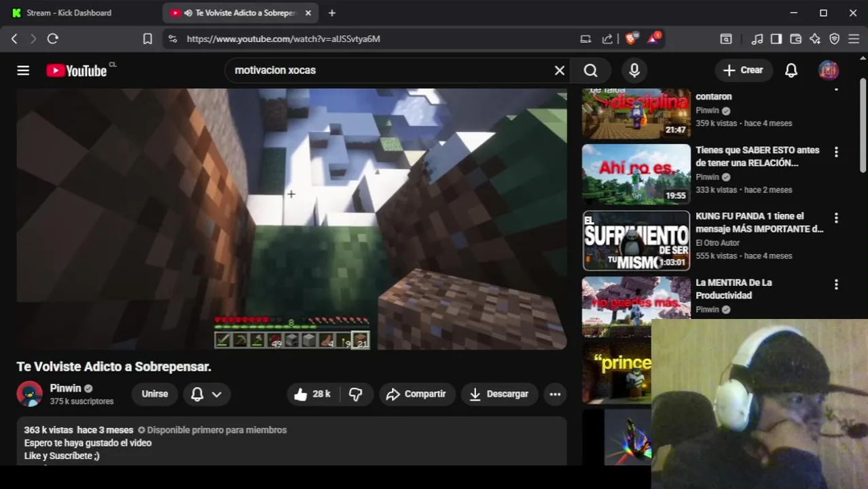Bookmark this page
Screen dimensions: 868x489
(147, 39)
